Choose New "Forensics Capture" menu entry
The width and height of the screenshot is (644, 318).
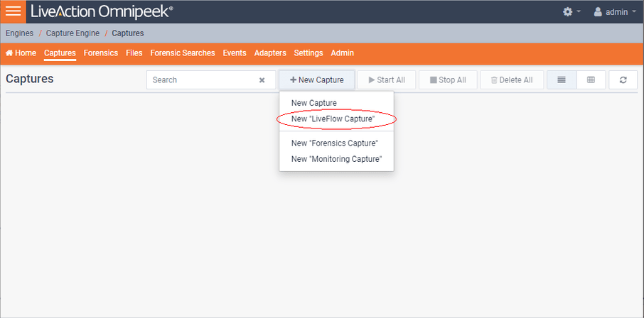coord(336,143)
